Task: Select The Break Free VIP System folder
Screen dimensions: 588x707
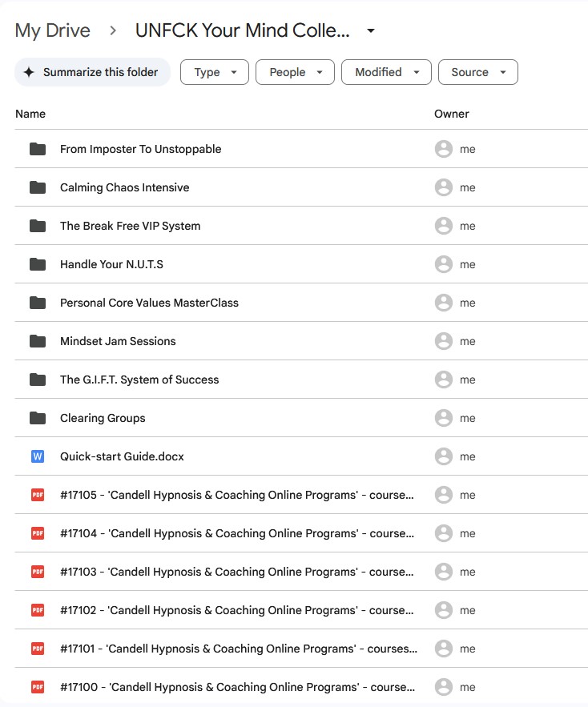Action: click(x=130, y=226)
